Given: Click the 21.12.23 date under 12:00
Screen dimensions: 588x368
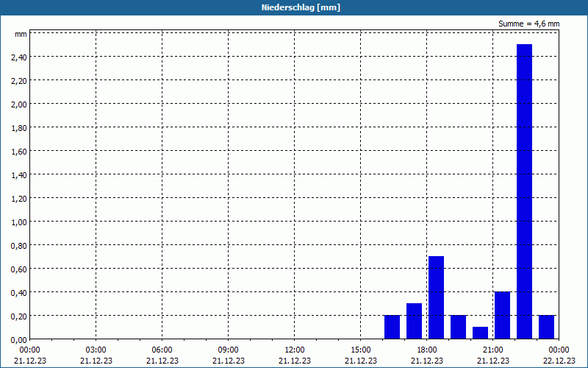Looking at the screenshot, I should (x=295, y=361).
